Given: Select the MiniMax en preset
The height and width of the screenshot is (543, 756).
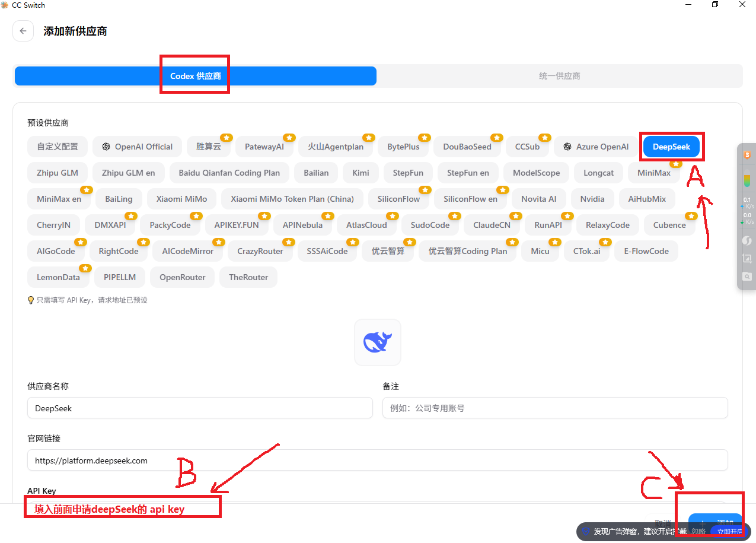Looking at the screenshot, I should 59,199.
